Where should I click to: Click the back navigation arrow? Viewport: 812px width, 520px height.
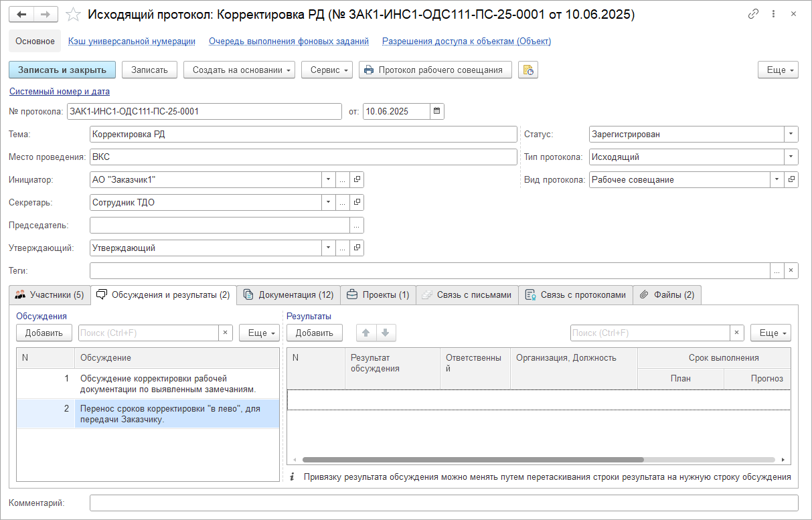(21, 14)
